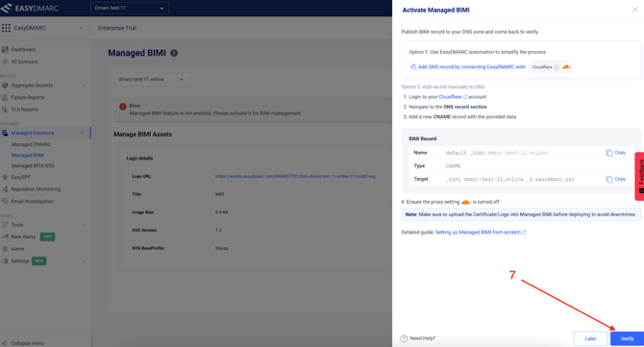Open the apps grid icon next to EasyDMARC
Viewport: 644px width, 347px height.
pyautogui.click(x=6, y=28)
